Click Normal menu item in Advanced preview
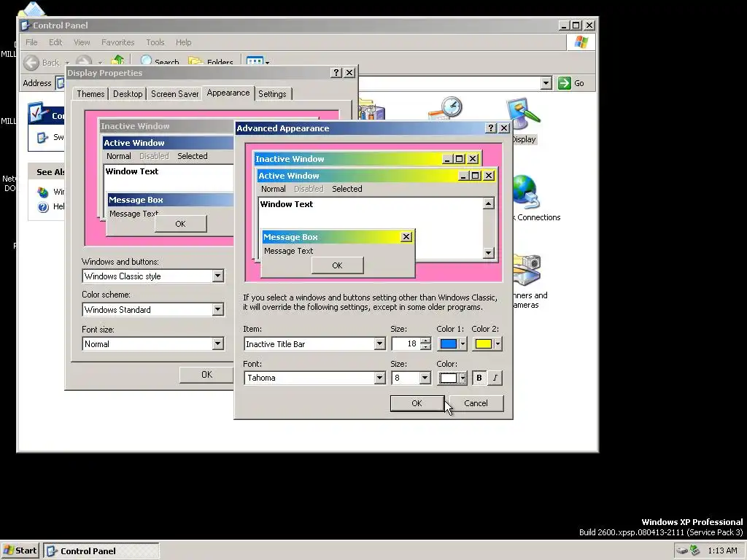This screenshot has height=560, width=747. [273, 189]
